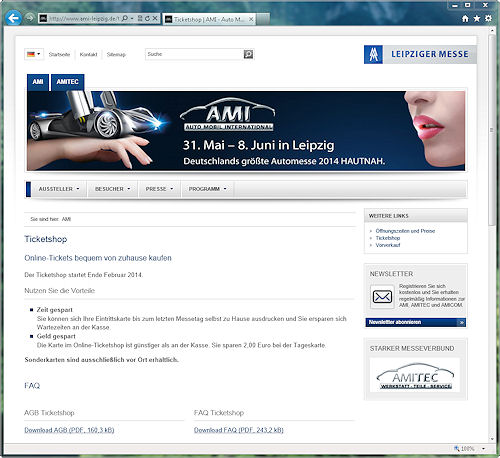Open the Ticketshop link under Weitere Links
500x458 pixels.
388,238
